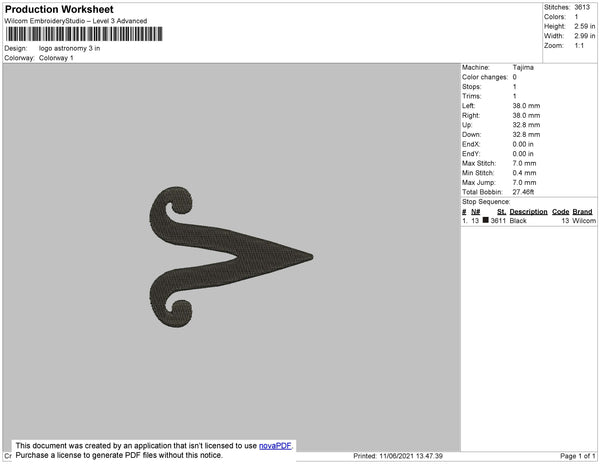Select the Wilcom brand cell
This screenshot has width=600, height=464.
(x=584, y=221)
